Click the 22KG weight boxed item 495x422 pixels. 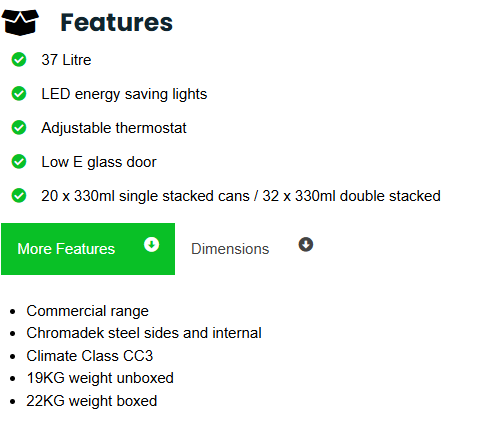92,401
